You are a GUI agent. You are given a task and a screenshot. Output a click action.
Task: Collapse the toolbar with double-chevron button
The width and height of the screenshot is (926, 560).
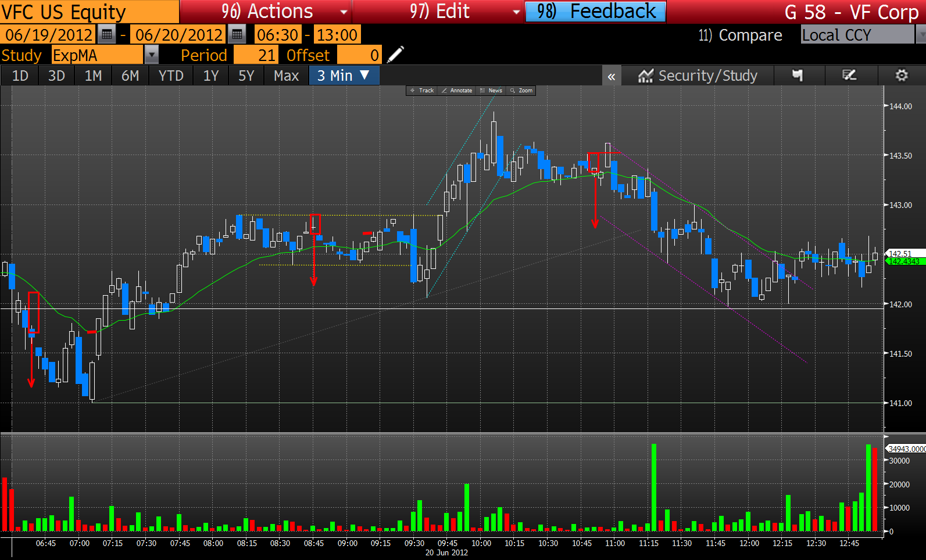[612, 76]
